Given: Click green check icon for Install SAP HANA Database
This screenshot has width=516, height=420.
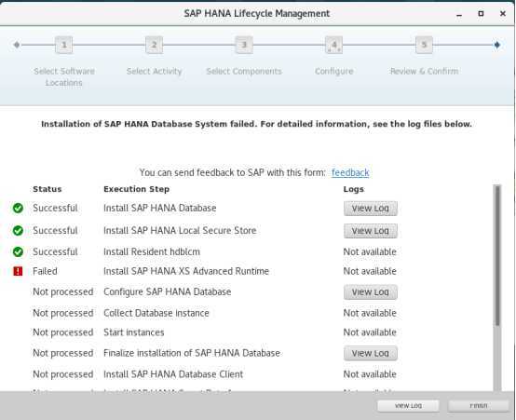Looking at the screenshot, I should coord(18,208).
